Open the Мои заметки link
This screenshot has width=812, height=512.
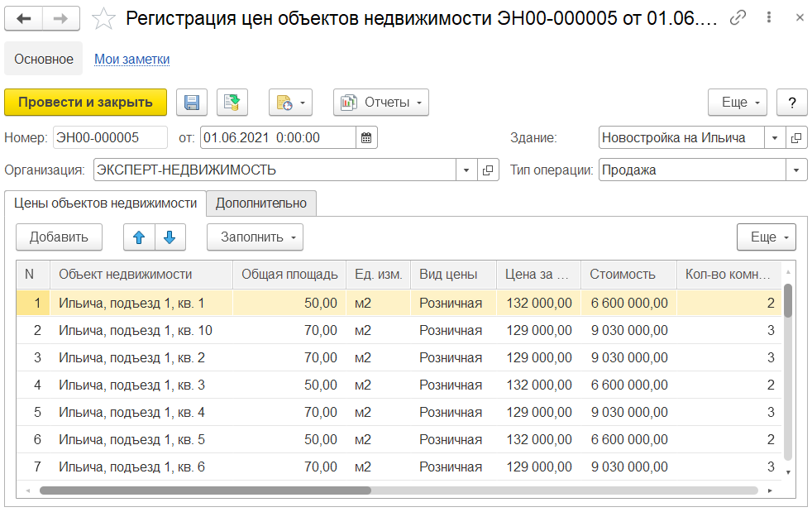(131, 59)
